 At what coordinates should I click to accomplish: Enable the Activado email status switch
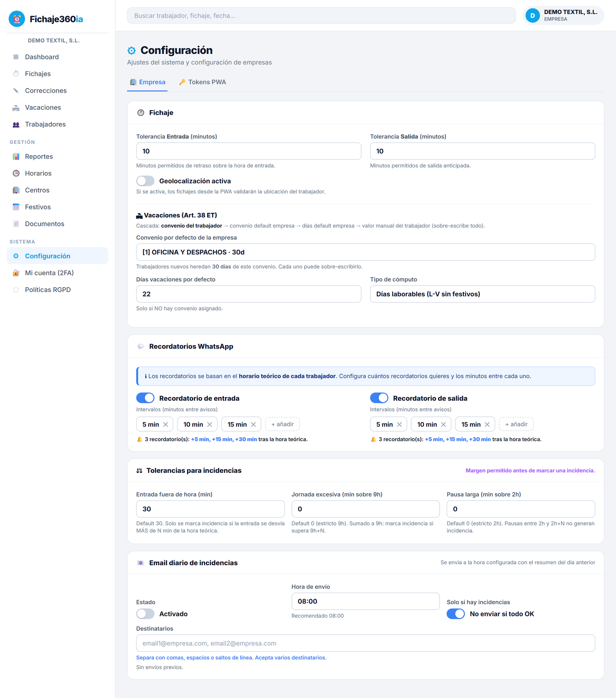pyautogui.click(x=145, y=614)
